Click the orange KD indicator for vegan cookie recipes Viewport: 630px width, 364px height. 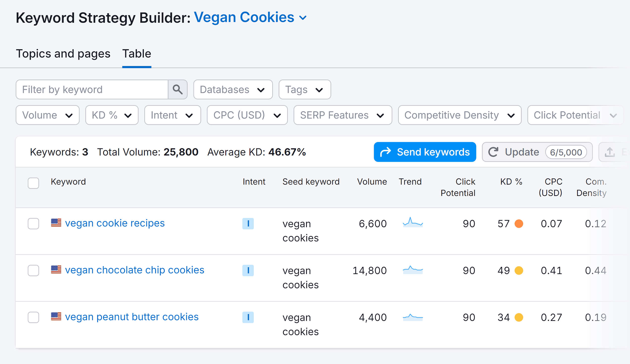(519, 224)
